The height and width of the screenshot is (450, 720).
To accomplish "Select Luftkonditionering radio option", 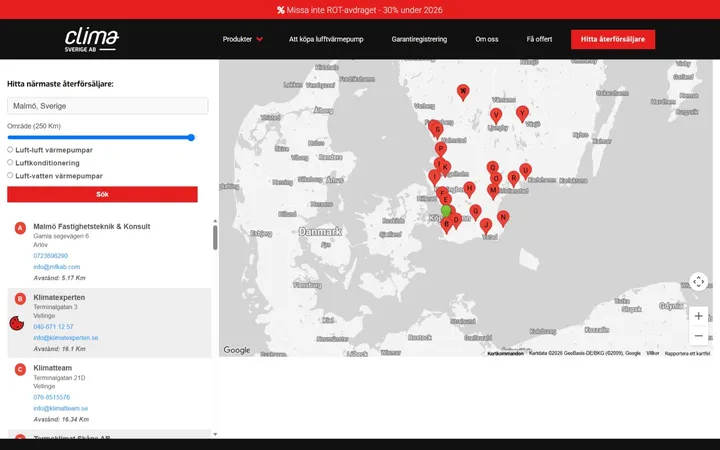I will point(10,163).
